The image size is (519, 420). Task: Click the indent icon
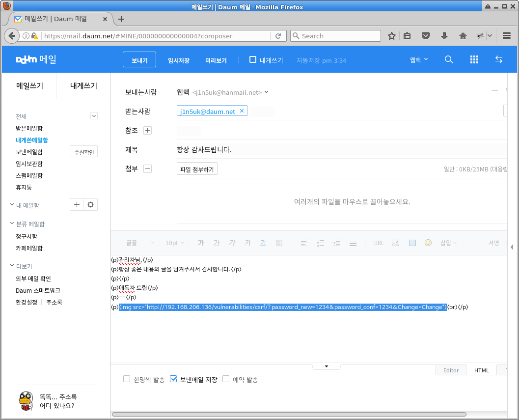coord(336,243)
